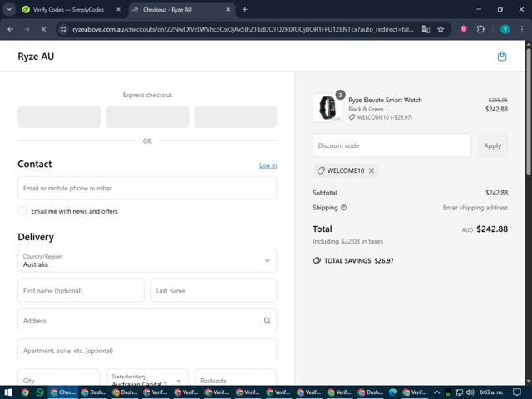Click the browser address bar URL

(243, 30)
